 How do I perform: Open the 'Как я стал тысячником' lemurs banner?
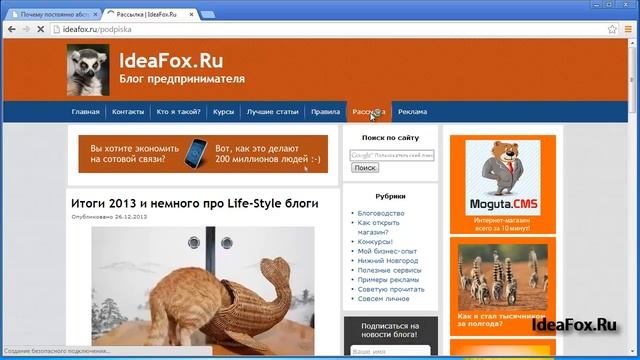[503, 287]
